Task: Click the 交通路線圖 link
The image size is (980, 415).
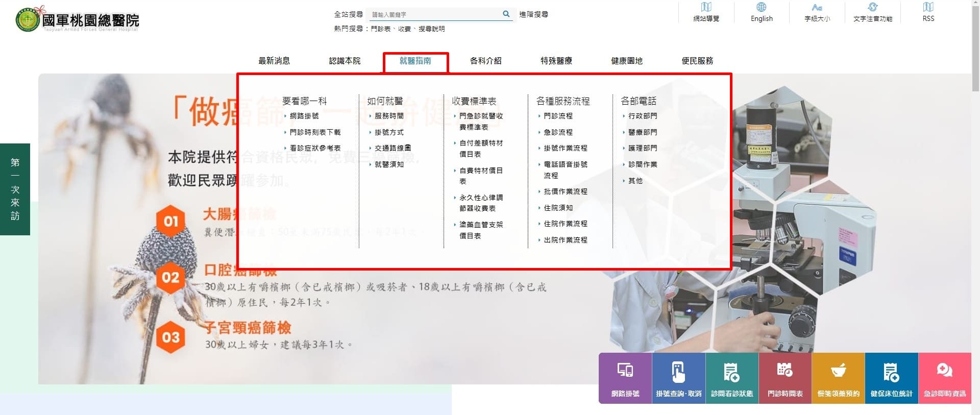Action: 393,148
